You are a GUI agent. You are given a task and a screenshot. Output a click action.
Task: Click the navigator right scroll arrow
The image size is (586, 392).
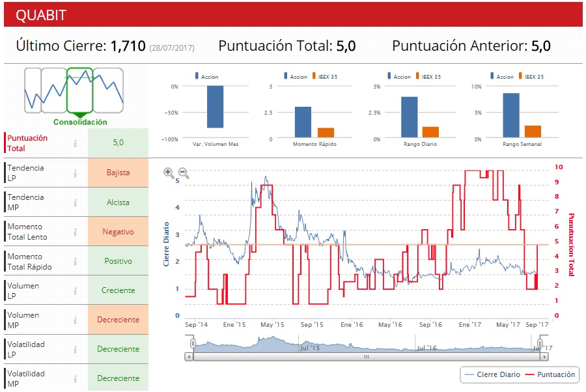click(544, 357)
